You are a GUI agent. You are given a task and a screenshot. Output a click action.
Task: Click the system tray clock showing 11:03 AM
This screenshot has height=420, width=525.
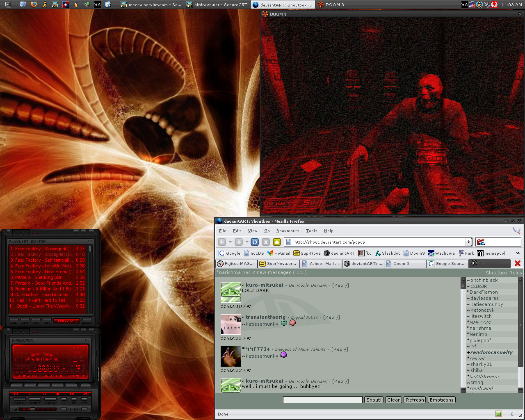[x=511, y=5]
